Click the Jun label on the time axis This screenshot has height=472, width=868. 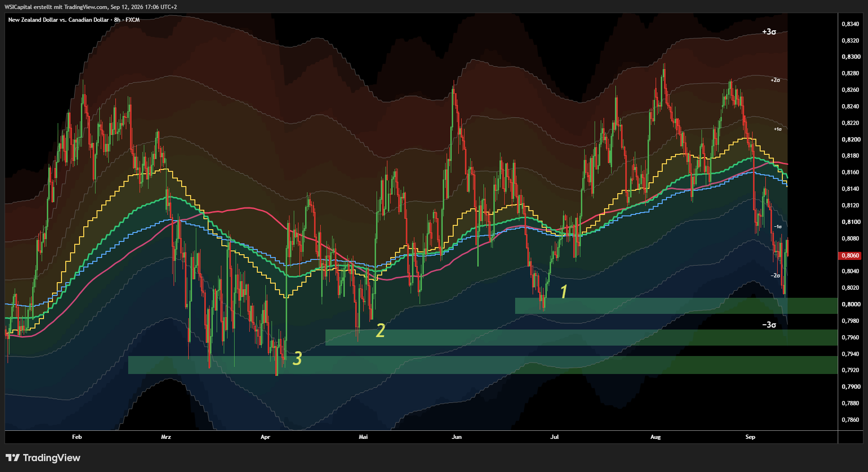tap(456, 437)
